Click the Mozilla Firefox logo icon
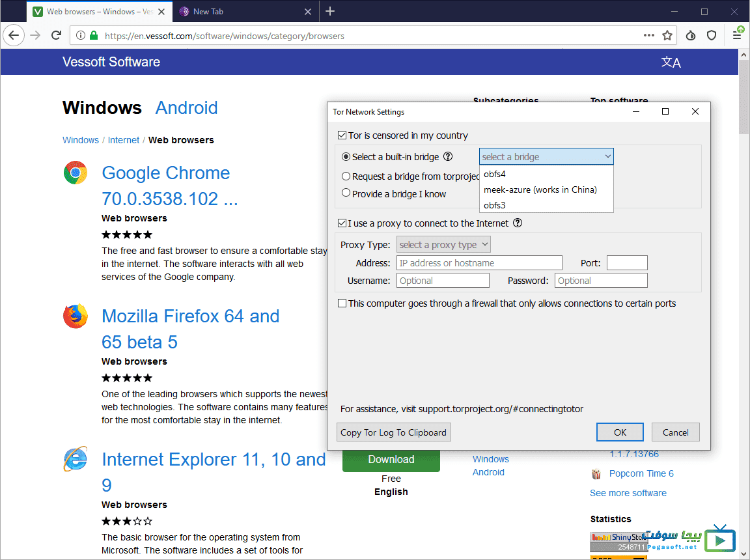750x560 pixels. (x=75, y=316)
